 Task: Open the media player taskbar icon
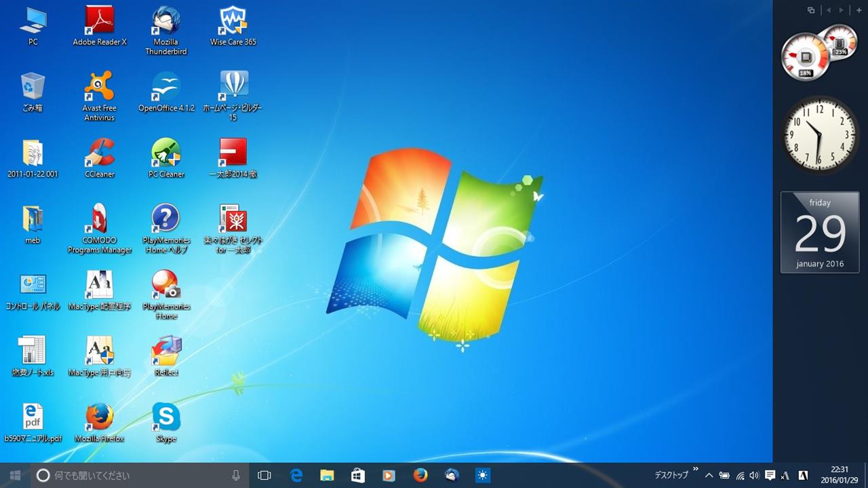tap(389, 476)
